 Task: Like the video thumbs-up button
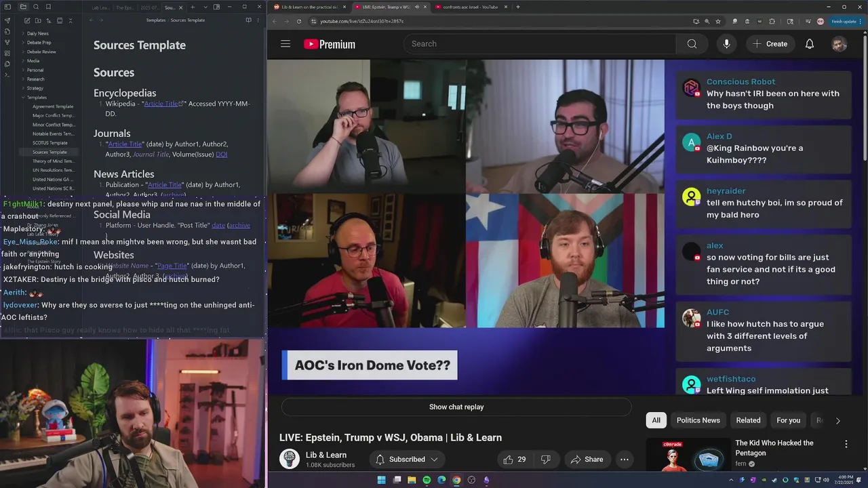coord(514,460)
